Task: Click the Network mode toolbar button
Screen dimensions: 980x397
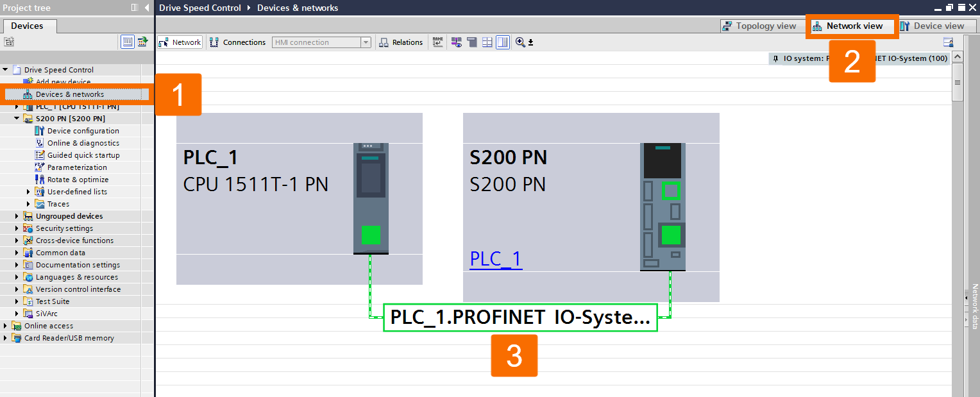Action: pos(180,42)
